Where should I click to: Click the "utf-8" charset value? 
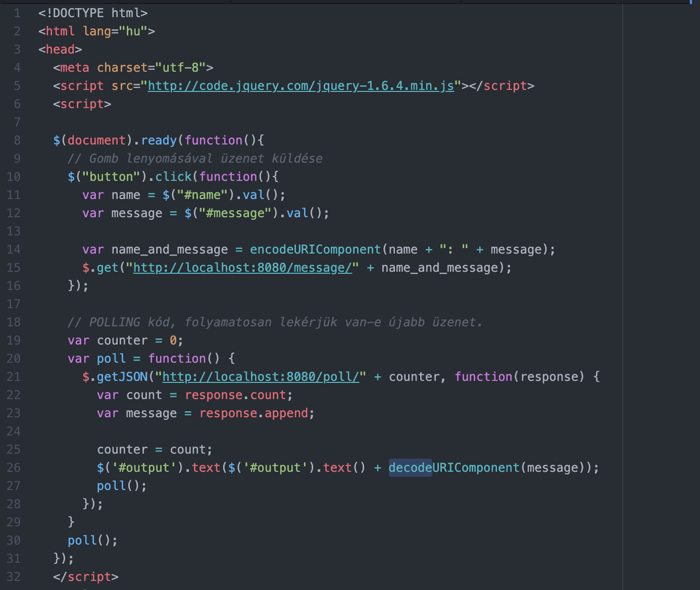180,68
